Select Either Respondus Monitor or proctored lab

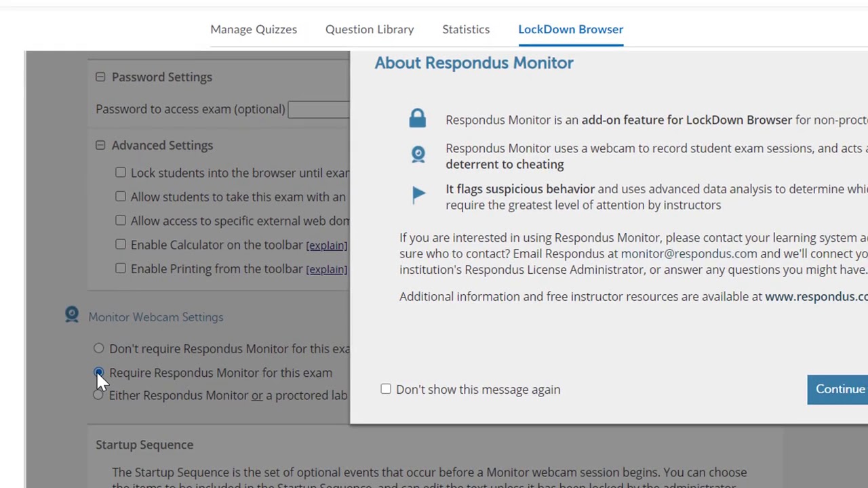tap(99, 395)
